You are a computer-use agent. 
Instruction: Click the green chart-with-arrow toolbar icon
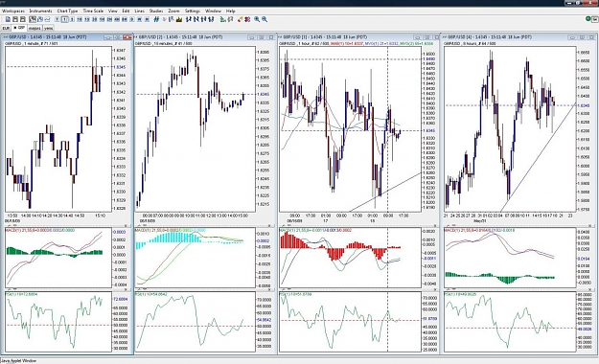[222, 19]
